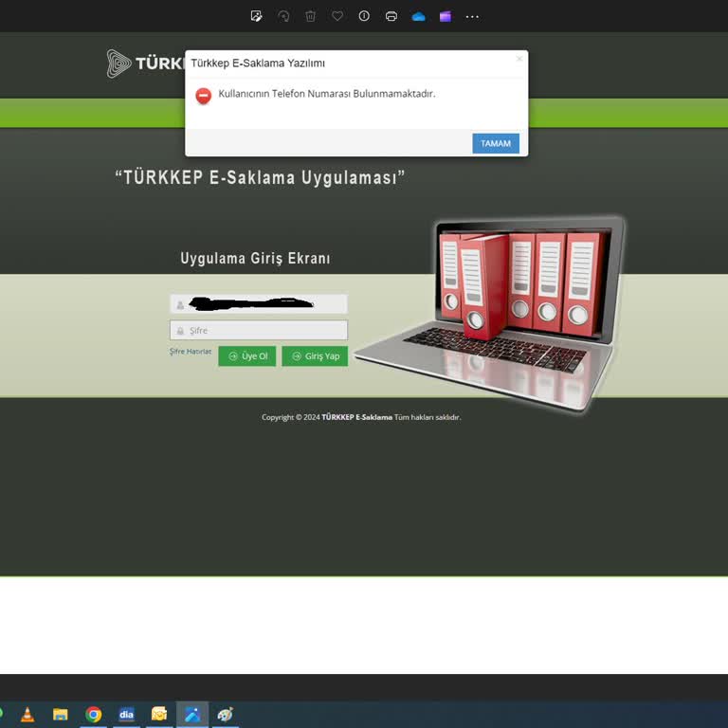Close the Türkkep E-Saklama Yazılımı dialog
This screenshot has height=728, width=728.
click(x=519, y=59)
